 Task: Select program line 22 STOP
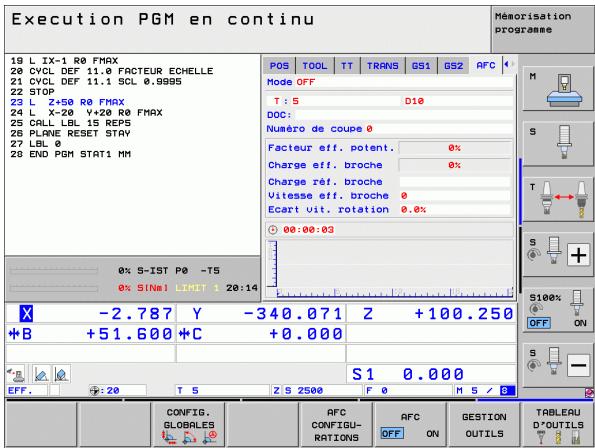[x=32, y=92]
